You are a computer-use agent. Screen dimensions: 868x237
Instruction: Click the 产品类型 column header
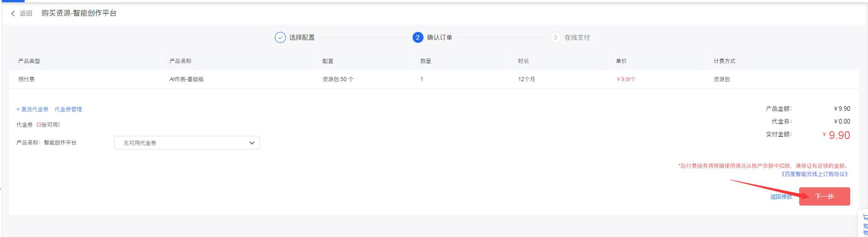tap(29, 61)
